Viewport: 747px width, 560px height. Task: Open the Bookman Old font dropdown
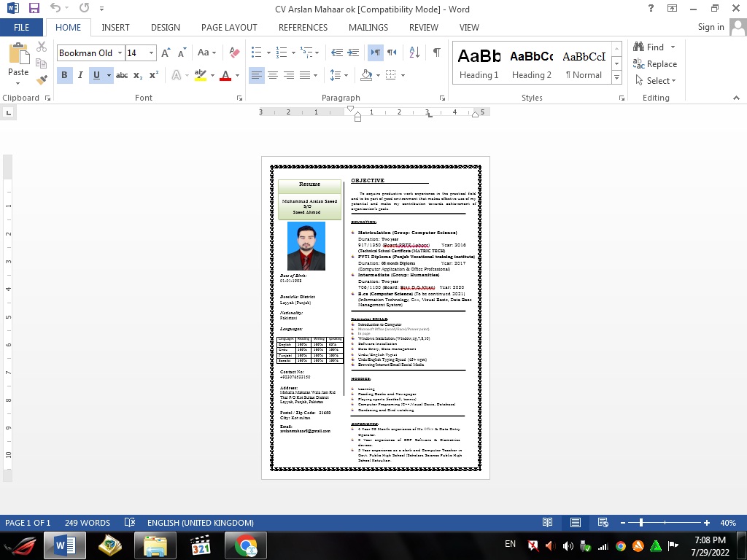click(121, 52)
